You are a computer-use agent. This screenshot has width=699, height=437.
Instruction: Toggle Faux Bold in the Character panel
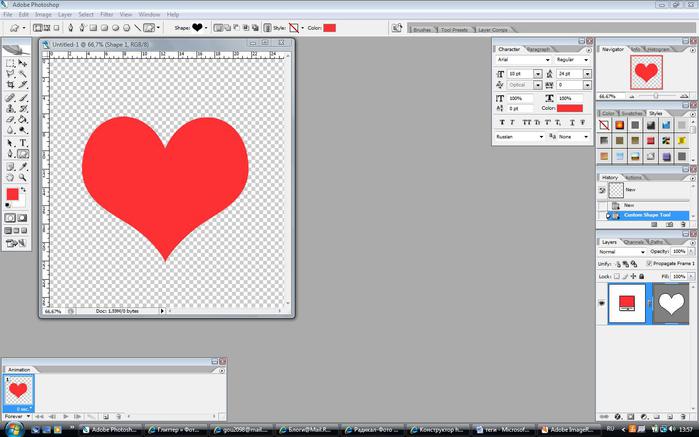(502, 122)
